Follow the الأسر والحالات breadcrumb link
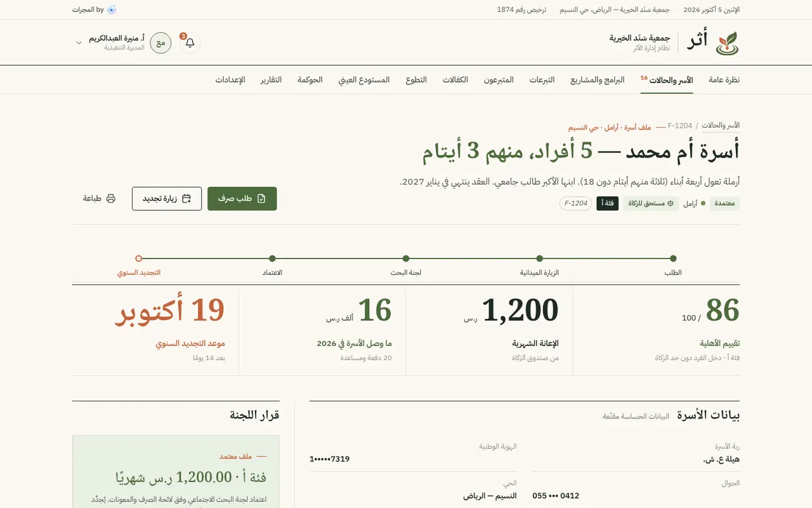Screen dimensions: 812x508 (x=721, y=126)
